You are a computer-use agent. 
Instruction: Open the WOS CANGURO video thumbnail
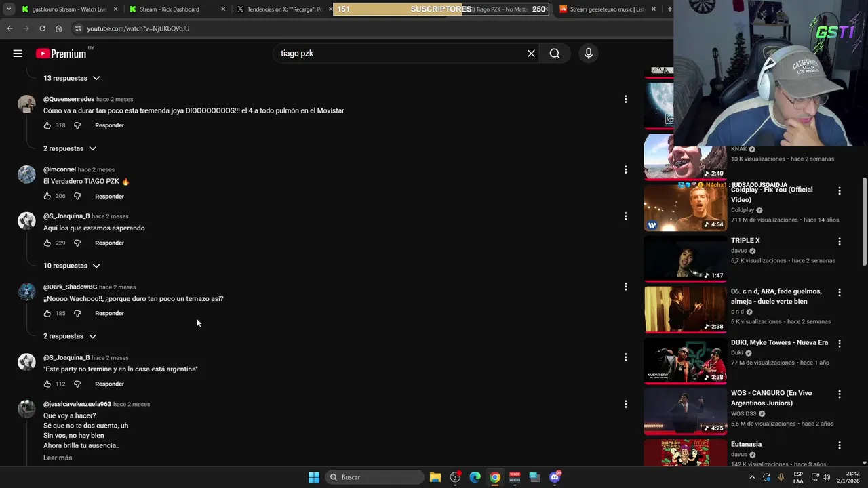(x=685, y=411)
